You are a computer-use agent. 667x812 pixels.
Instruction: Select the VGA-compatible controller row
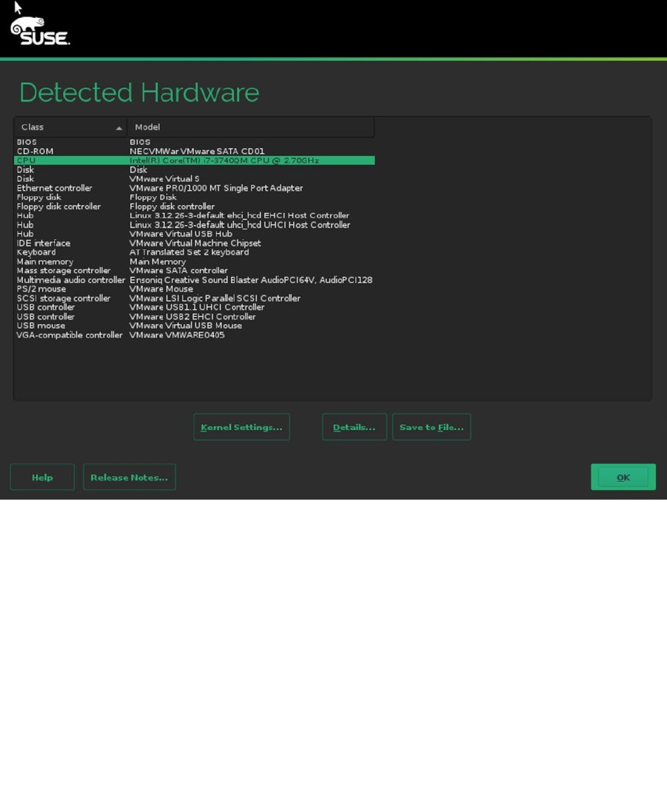point(194,335)
